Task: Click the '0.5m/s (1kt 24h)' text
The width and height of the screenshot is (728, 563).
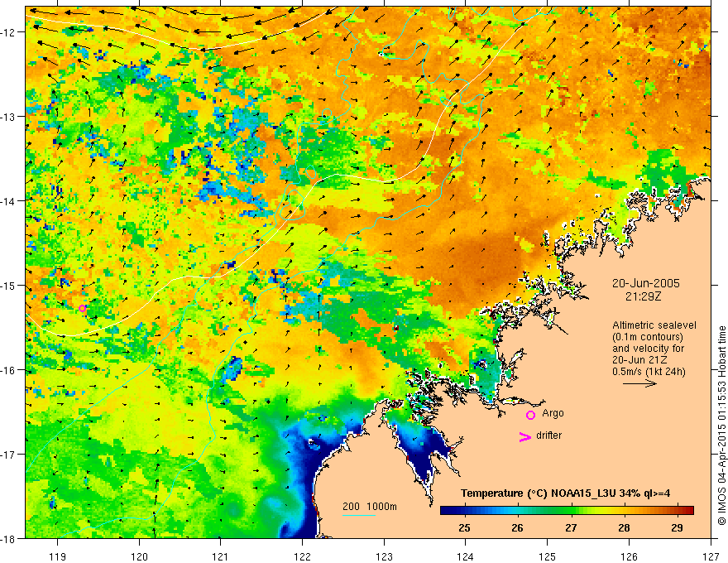Action: (x=649, y=371)
